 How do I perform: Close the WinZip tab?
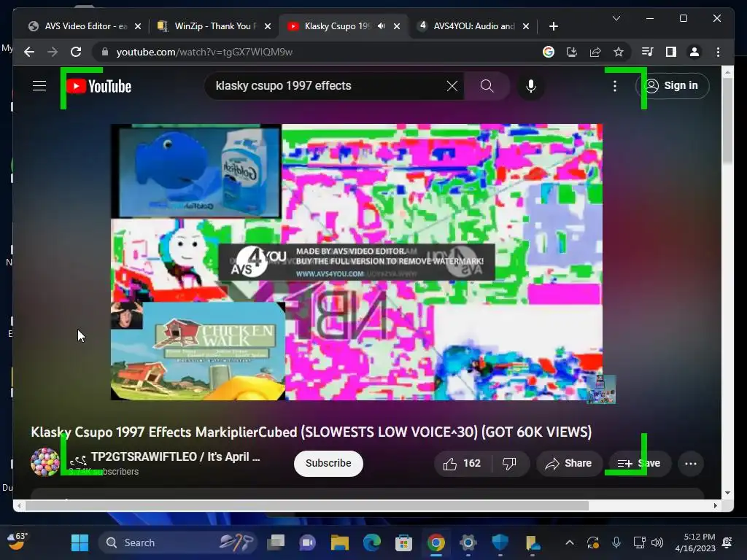coord(268,26)
